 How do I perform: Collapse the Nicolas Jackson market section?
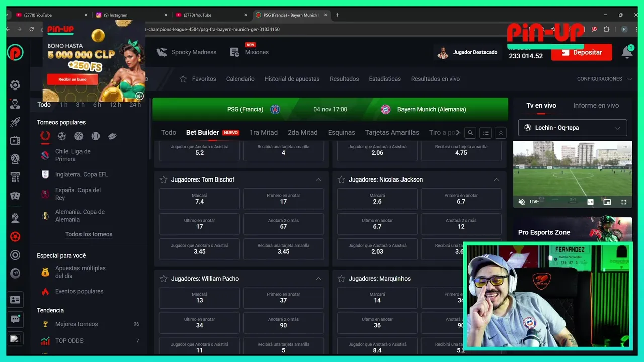click(496, 179)
